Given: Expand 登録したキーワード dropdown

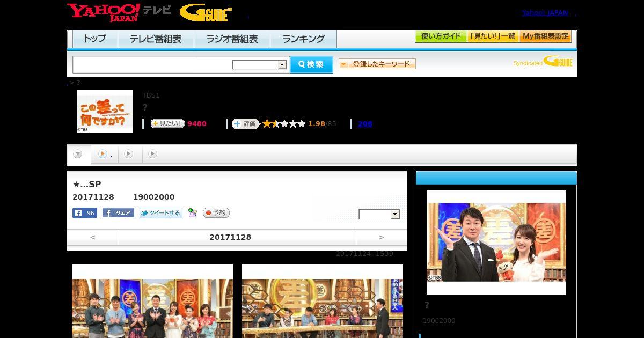Looking at the screenshot, I should tap(377, 64).
